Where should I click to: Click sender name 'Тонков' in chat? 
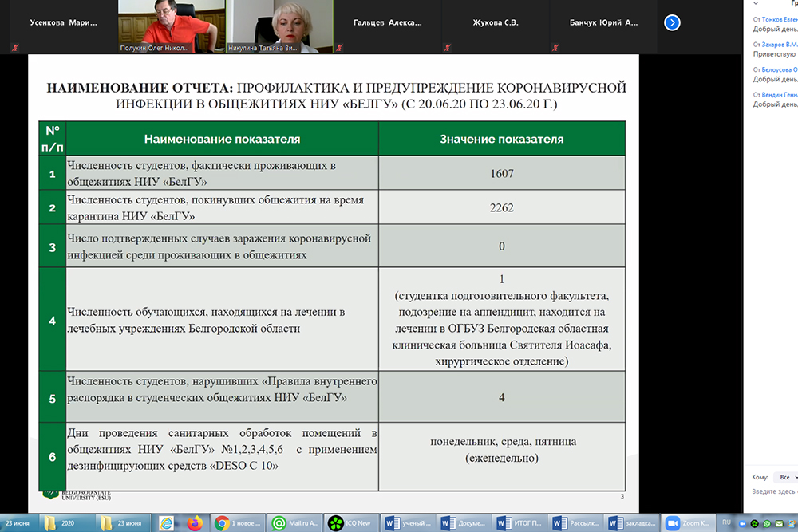[779, 18]
